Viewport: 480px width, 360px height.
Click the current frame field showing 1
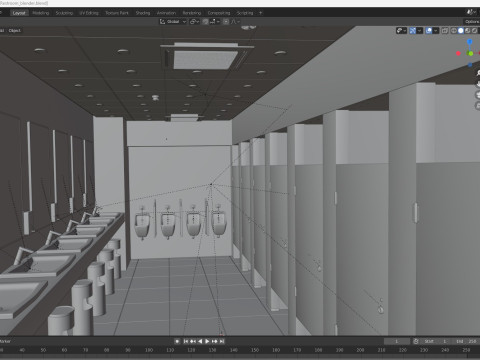[x=397, y=341]
